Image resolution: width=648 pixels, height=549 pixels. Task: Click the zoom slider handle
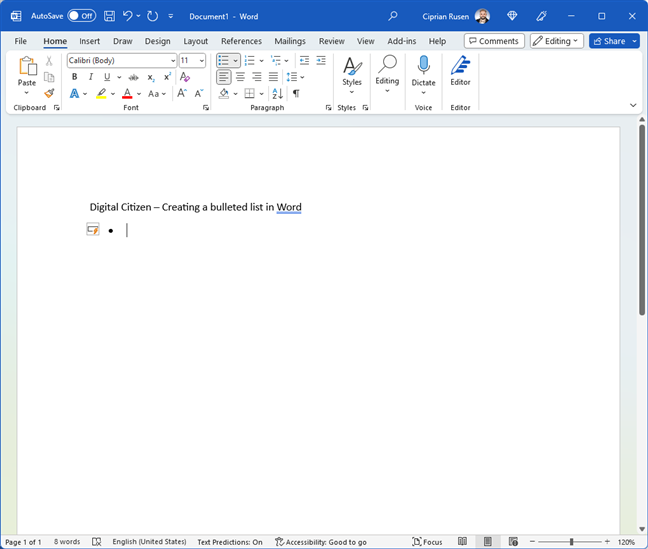click(571, 542)
